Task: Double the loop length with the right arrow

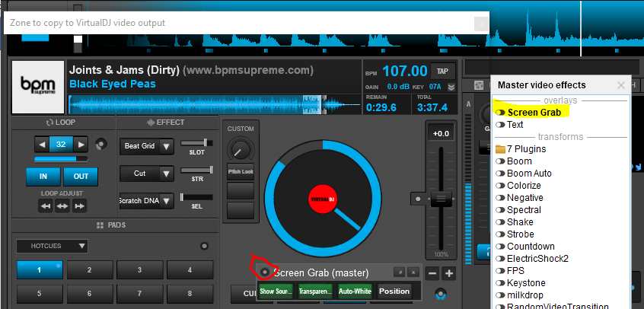Action: pyautogui.click(x=81, y=145)
